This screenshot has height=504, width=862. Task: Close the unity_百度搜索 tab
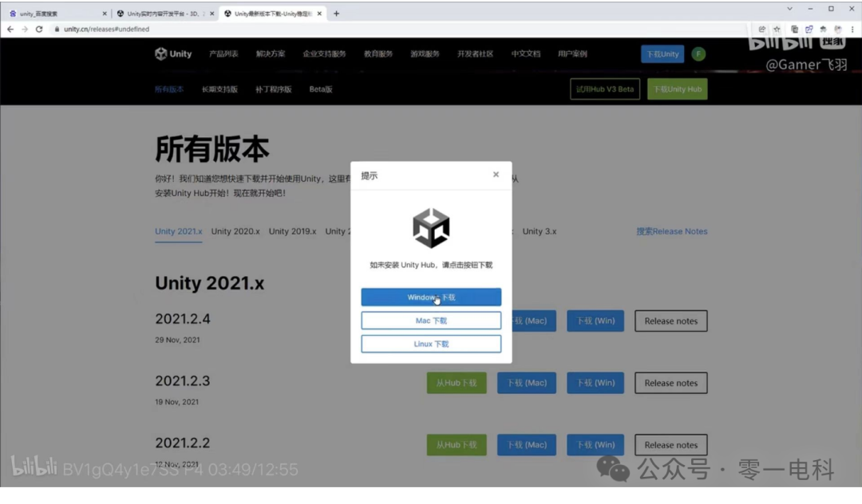(105, 14)
